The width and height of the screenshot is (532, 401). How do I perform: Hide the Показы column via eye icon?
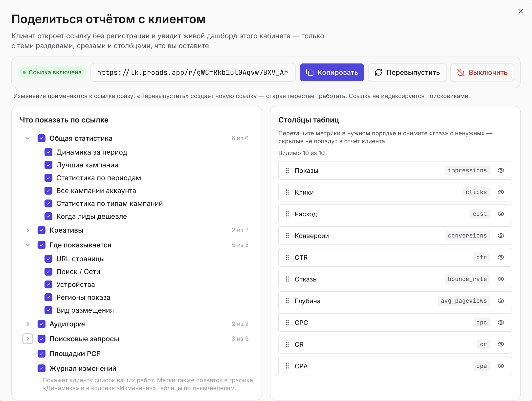tap(501, 170)
